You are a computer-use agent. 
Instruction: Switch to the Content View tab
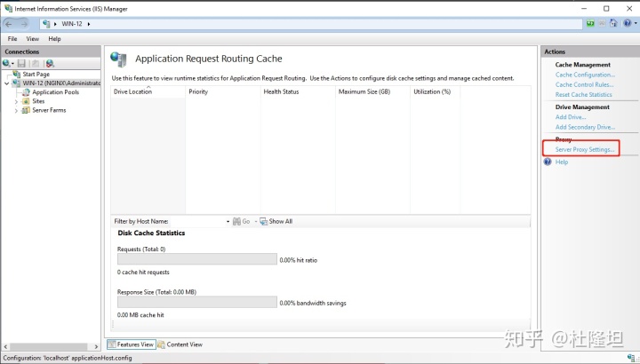pyautogui.click(x=180, y=344)
